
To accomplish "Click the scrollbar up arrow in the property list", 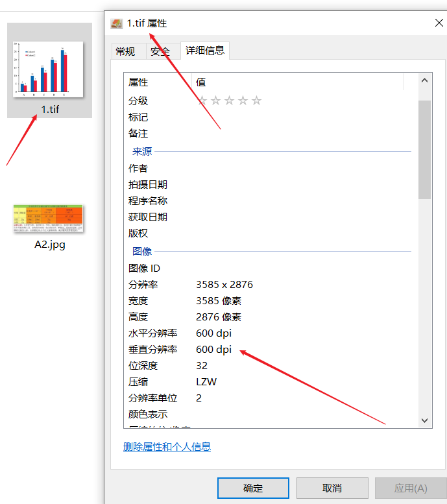I will pyautogui.click(x=424, y=80).
